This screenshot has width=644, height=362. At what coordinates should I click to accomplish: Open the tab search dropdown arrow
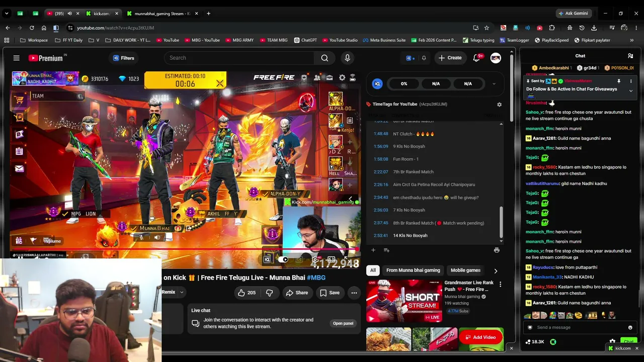tap(7, 14)
